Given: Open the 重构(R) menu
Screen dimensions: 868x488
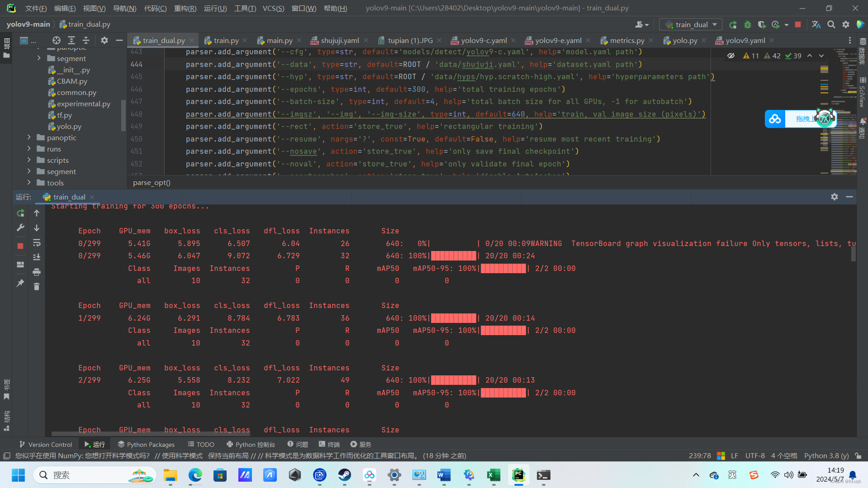Looking at the screenshot, I should [x=185, y=8].
